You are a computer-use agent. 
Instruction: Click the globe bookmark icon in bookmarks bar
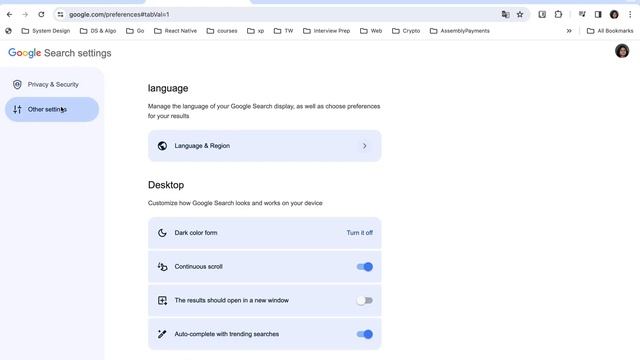click(8, 31)
